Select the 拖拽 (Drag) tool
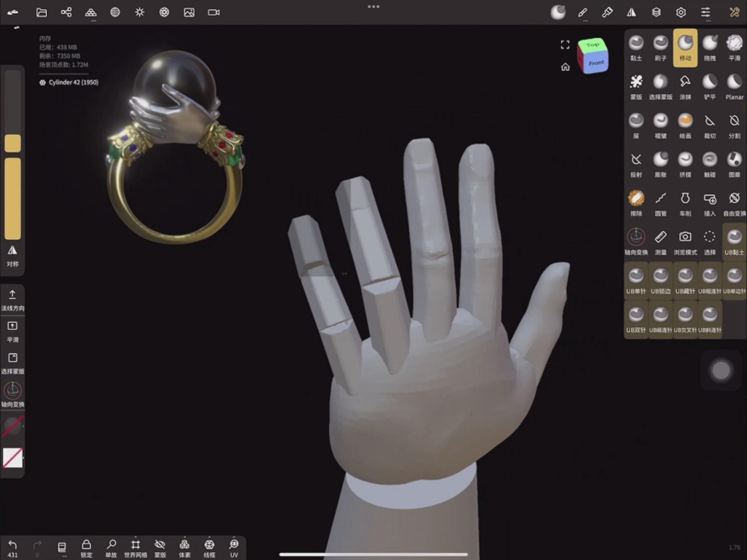The height and width of the screenshot is (560, 747). click(710, 47)
